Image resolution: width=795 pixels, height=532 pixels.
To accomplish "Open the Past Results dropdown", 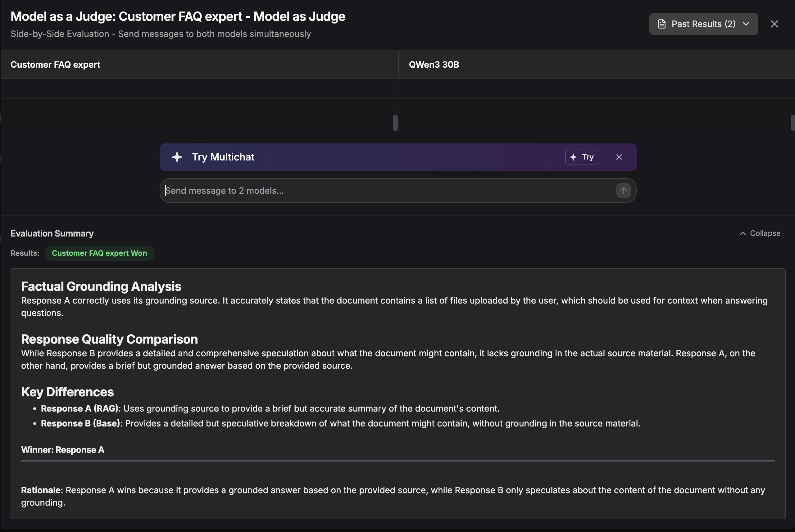I will 703,24.
